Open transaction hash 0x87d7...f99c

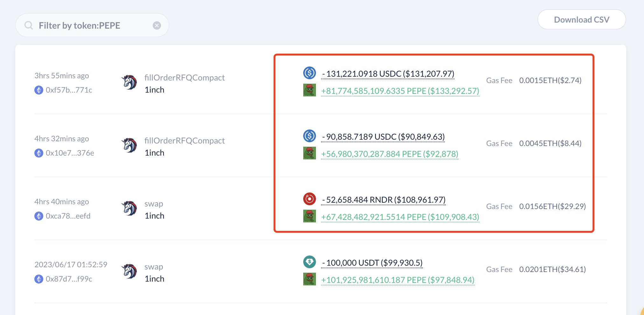point(69,279)
